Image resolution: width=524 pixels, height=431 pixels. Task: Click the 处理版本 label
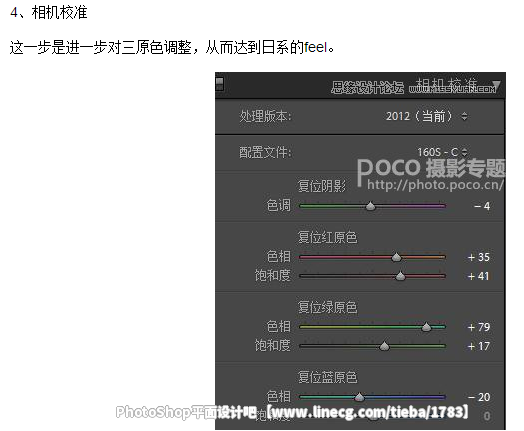(x=265, y=116)
